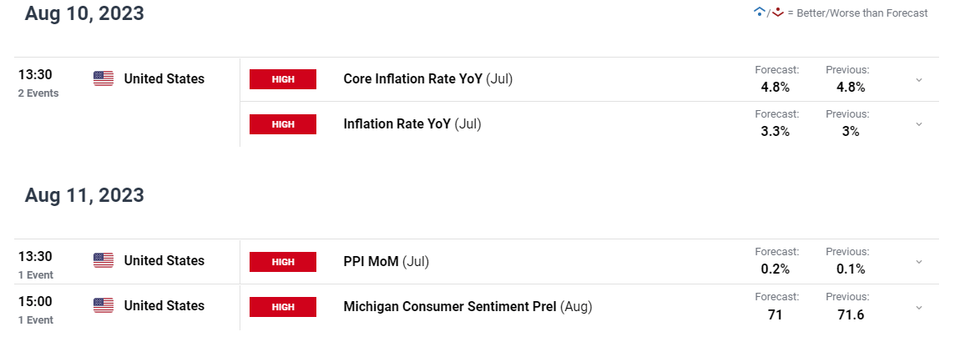
Task: Click the HIGH badge for Inflation Rate YoY
Action: pyautogui.click(x=282, y=124)
